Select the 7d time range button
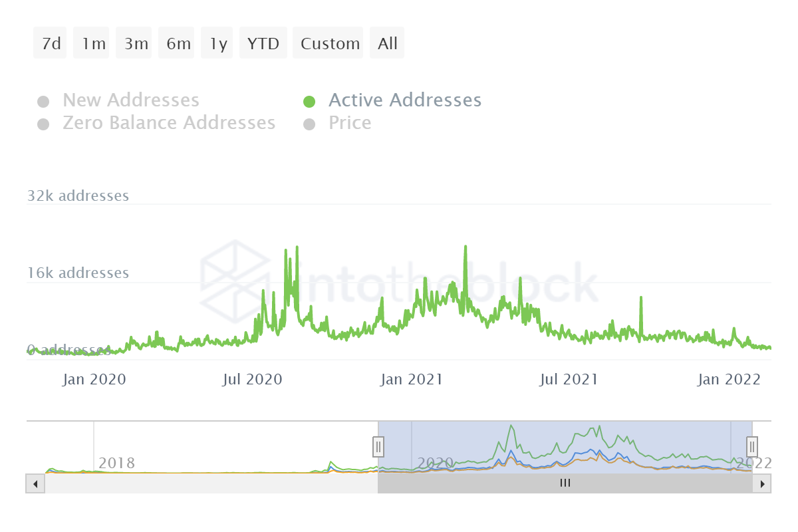Screen dimensions: 798x532 pyautogui.click(x=51, y=44)
